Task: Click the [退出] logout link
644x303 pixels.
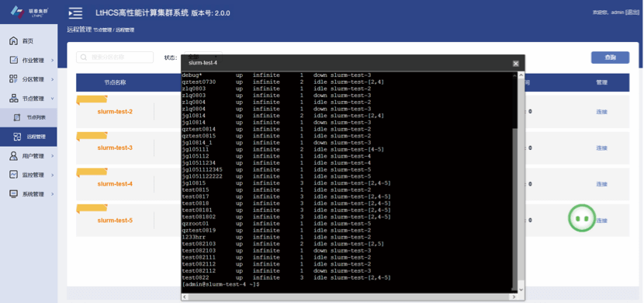Action: point(632,12)
